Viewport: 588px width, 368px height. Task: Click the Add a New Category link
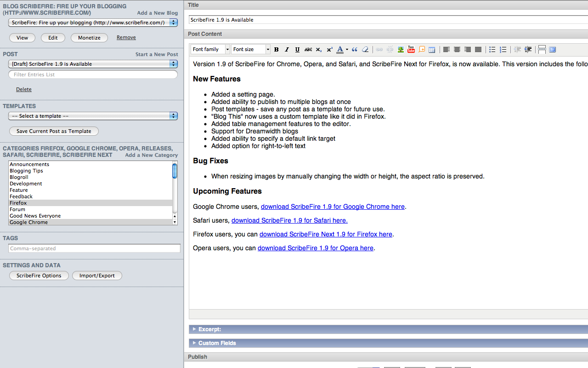pyautogui.click(x=152, y=155)
